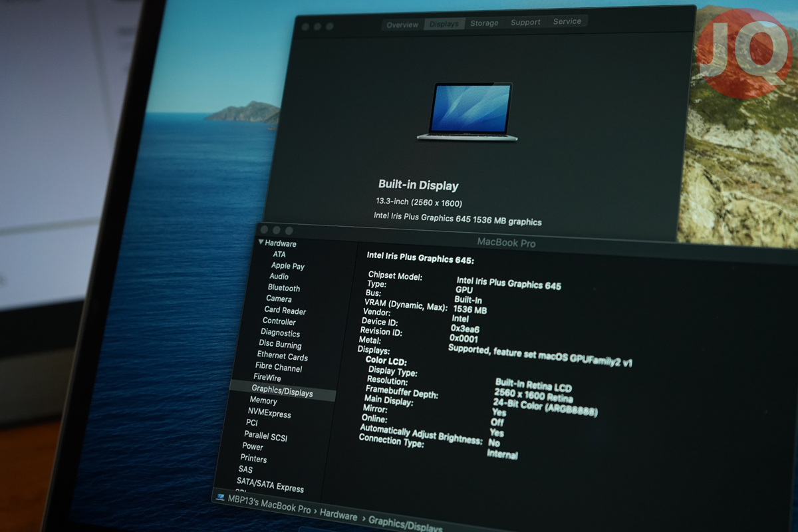Select Power in the sidebar
Screen dimensions: 798x532
tap(253, 446)
